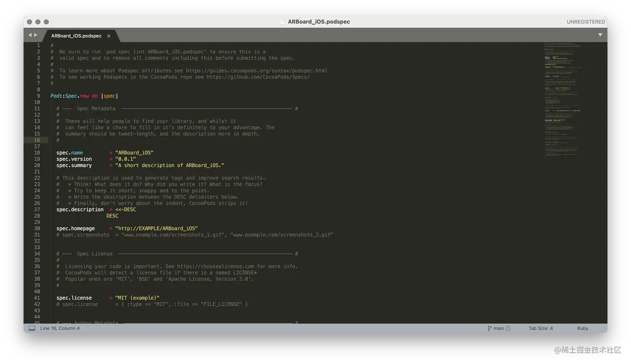Close the window with red button
The height and width of the screenshot is (364, 631).
29,22
